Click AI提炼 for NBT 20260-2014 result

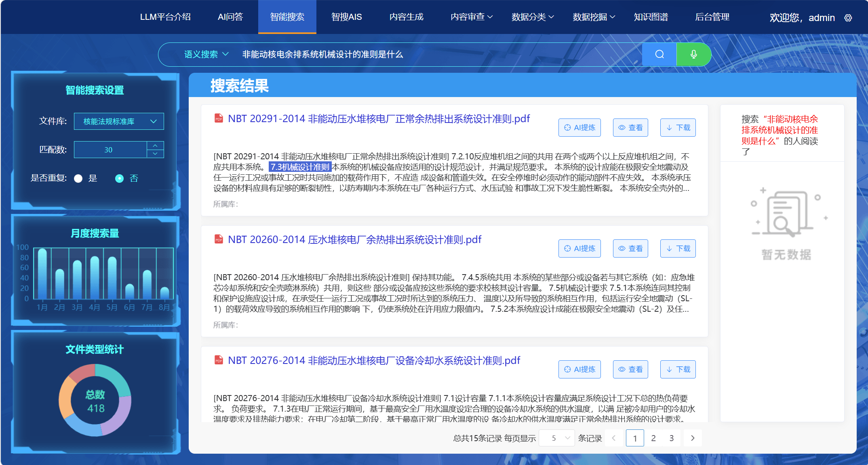[579, 248]
